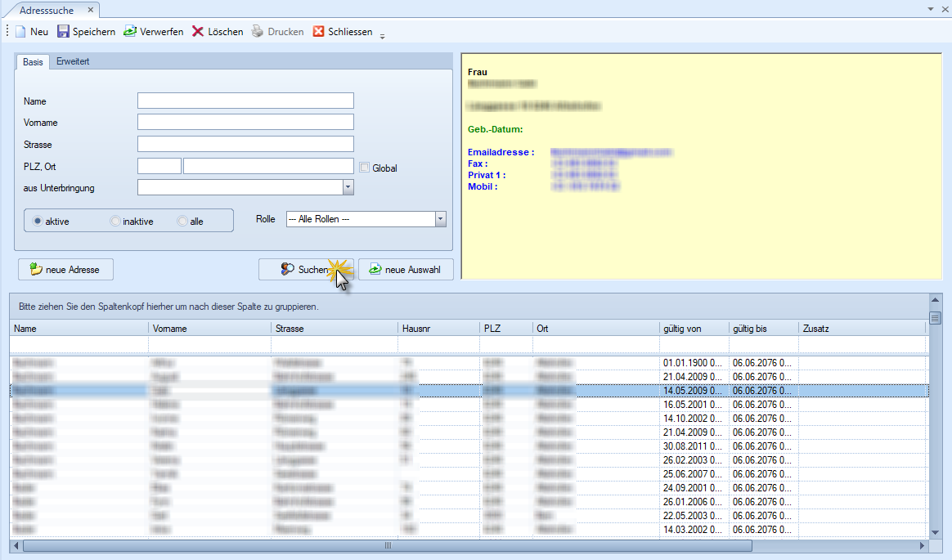
Task: Click the Suchen search button
Action: coord(306,269)
